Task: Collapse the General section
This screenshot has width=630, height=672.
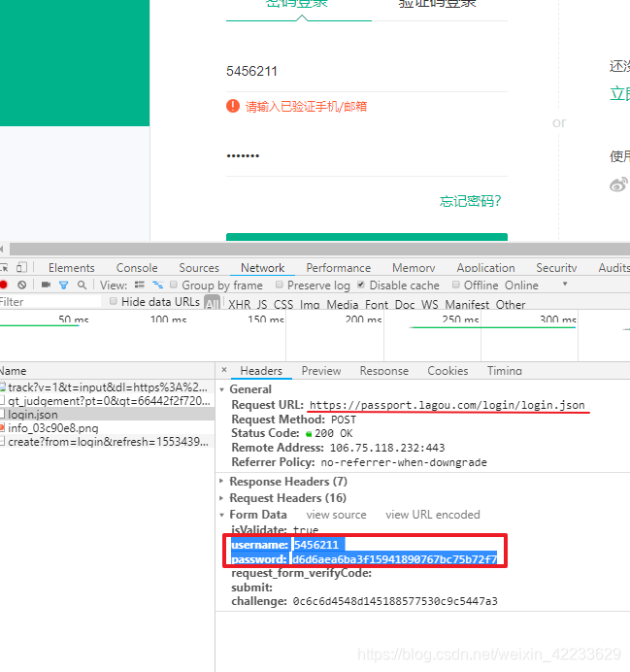Action: coord(221,389)
